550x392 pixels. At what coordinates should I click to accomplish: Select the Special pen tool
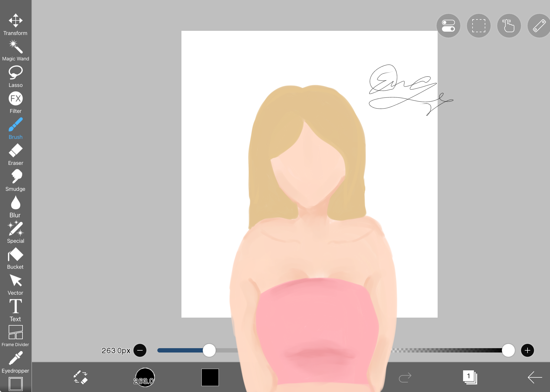tap(15, 232)
